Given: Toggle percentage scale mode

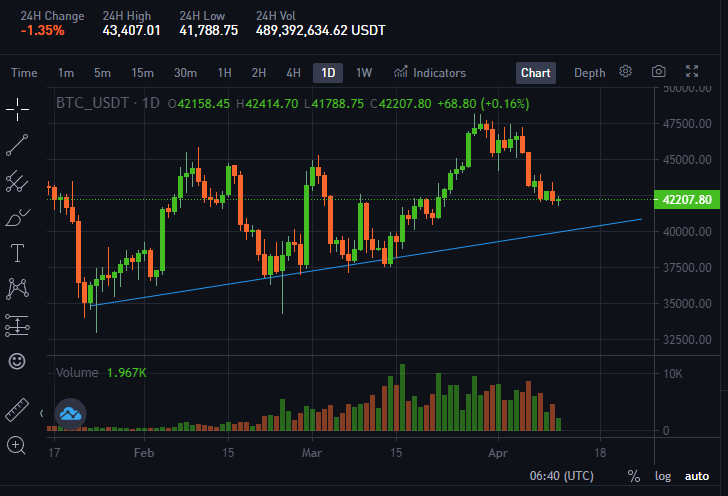Looking at the screenshot, I should [634, 476].
